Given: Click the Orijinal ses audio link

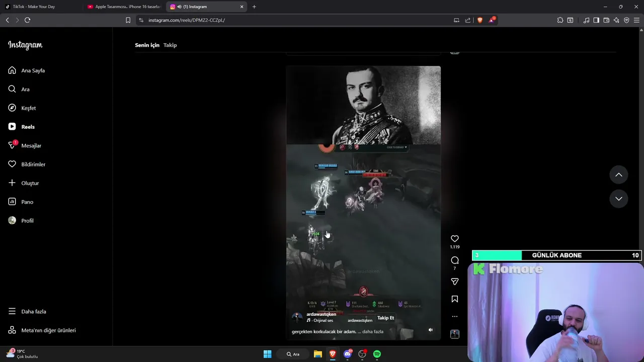Looking at the screenshot, I should 320,320.
